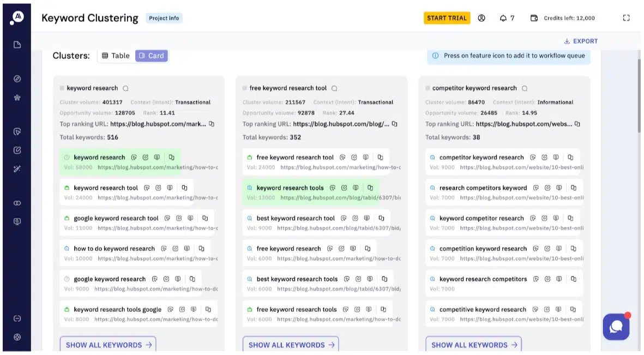The height and width of the screenshot is (355, 644).
Task: Select the checkbox for free keyword research tool cluster
Action: [x=244, y=87]
